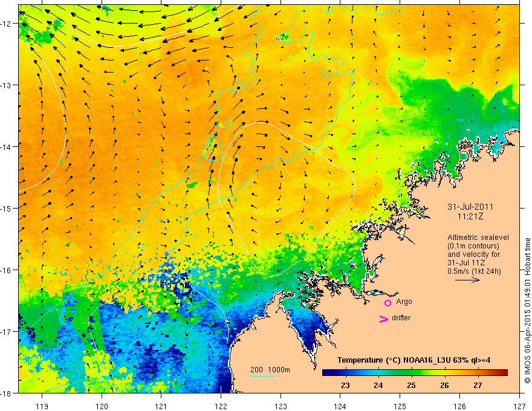Screen dimensions: 532x411
Task: Click the 'and velocity for' legend text
Action: pyautogui.click(x=473, y=254)
